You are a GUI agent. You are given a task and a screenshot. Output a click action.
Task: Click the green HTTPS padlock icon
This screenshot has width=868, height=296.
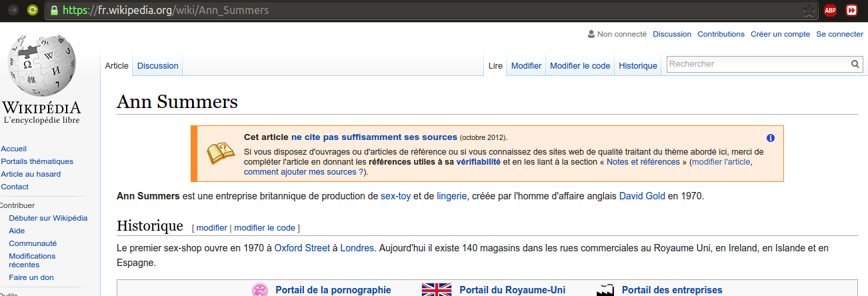click(x=54, y=10)
